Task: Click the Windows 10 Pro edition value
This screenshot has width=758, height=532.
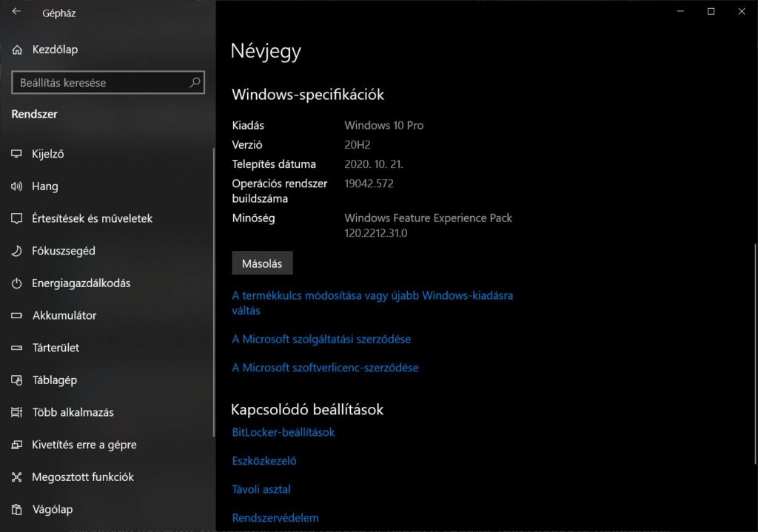Action: pyautogui.click(x=384, y=126)
